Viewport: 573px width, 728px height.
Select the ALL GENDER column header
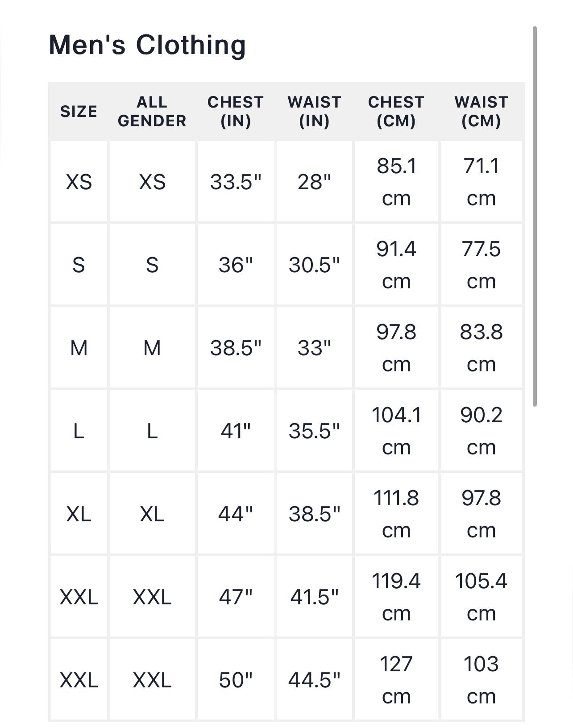152,112
